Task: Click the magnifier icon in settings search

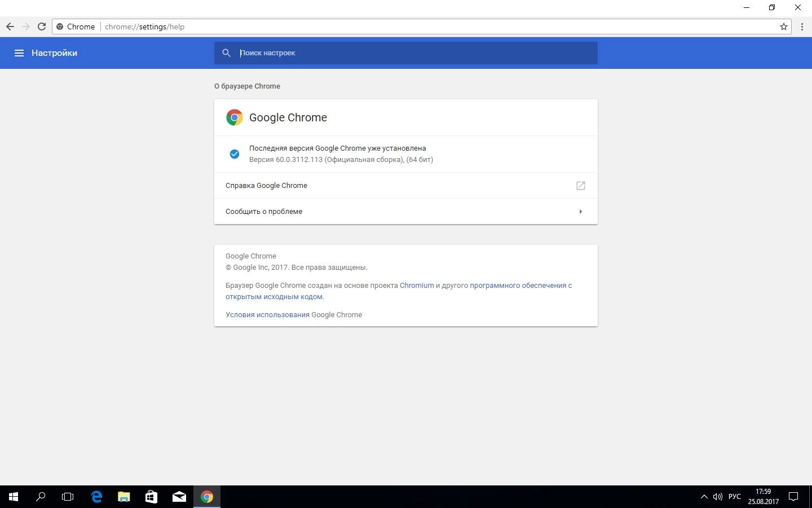Action: tap(226, 53)
